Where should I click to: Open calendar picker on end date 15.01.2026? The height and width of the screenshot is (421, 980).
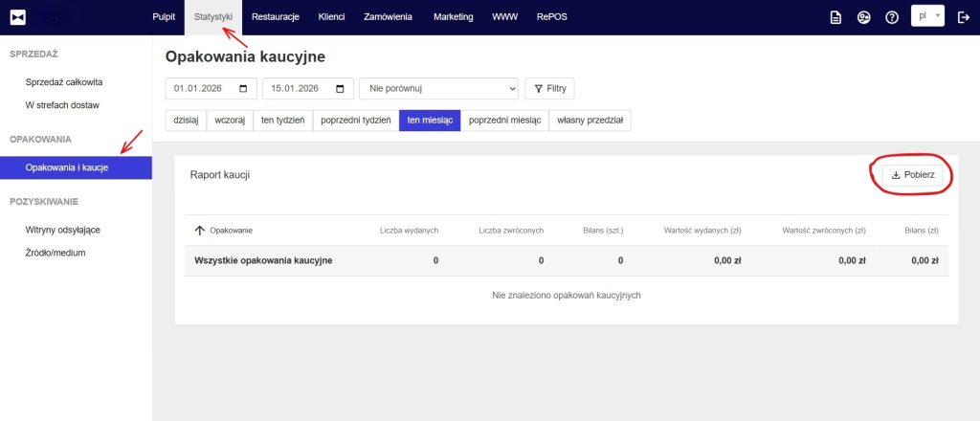(x=341, y=89)
